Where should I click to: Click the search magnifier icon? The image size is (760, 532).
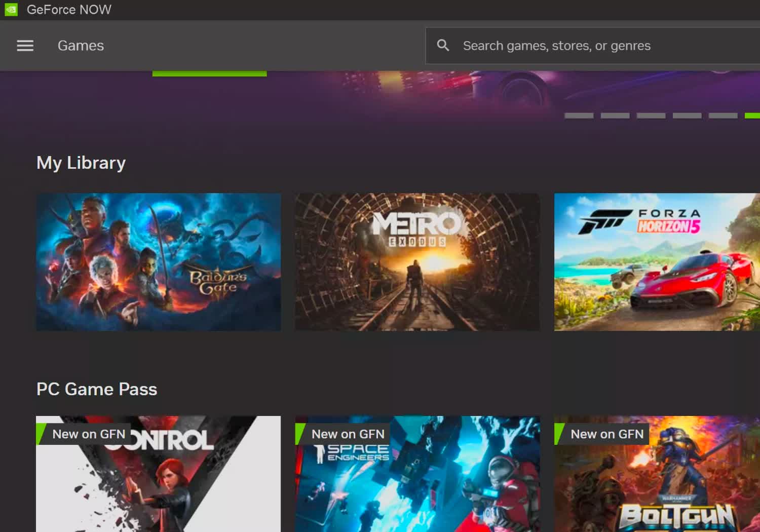[443, 46]
